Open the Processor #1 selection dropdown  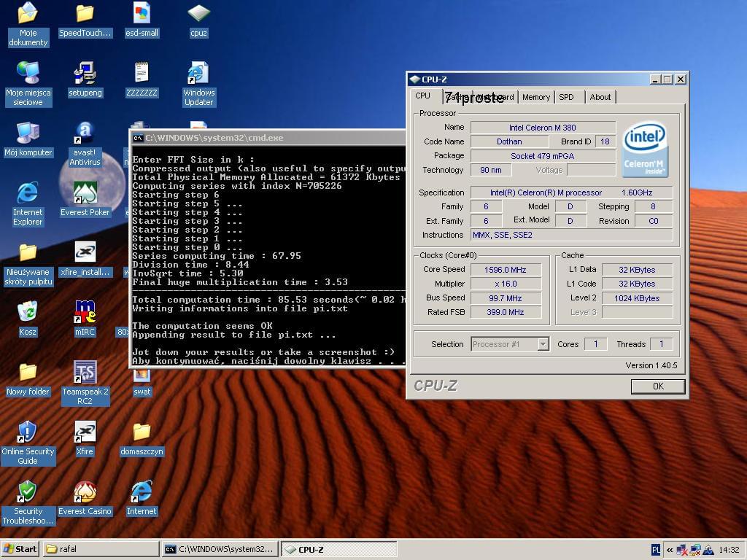[510, 344]
